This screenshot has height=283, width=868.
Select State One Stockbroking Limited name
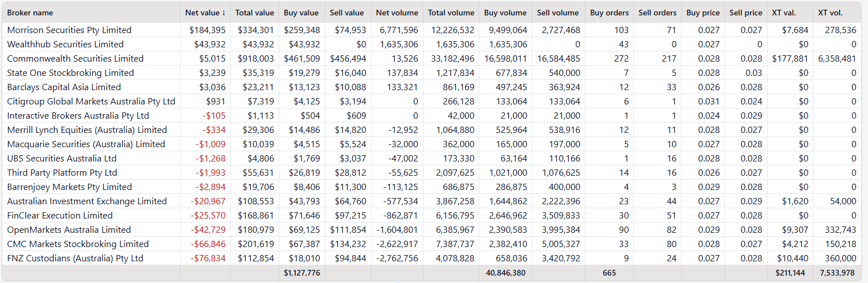point(70,72)
